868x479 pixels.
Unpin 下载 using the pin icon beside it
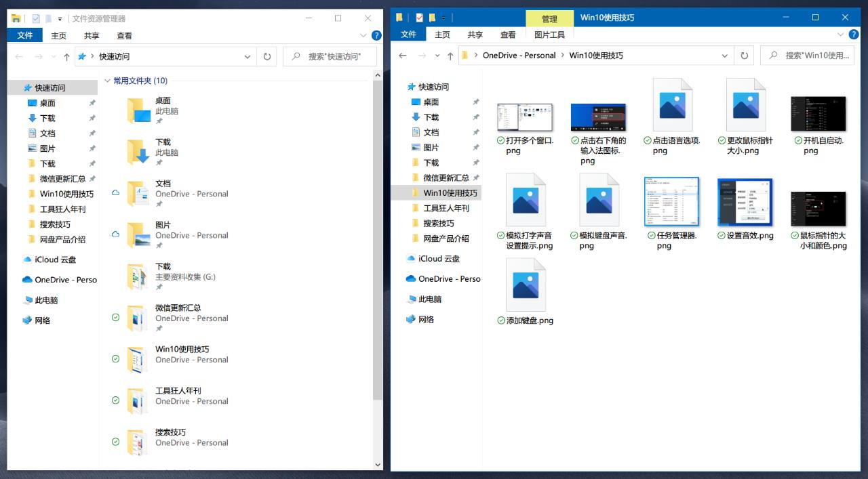point(92,118)
